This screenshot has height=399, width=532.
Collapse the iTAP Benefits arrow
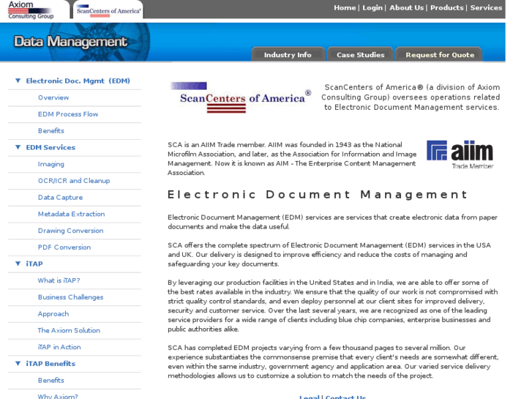(18, 364)
